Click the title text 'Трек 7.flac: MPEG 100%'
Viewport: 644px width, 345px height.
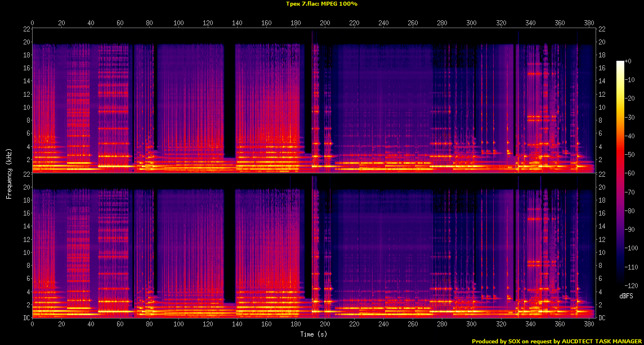[x=321, y=4]
